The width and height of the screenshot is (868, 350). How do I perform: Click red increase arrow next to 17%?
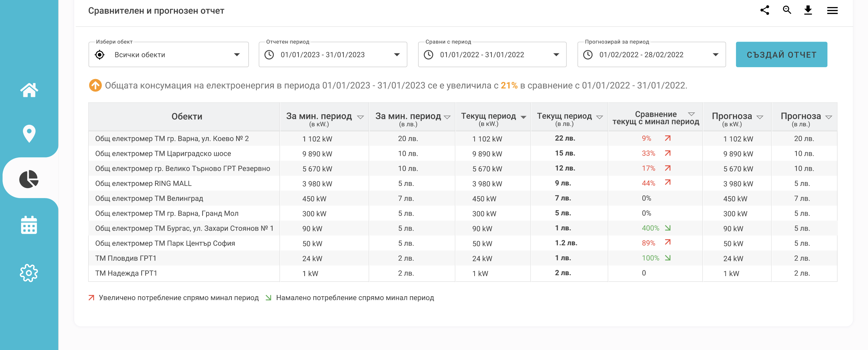point(668,168)
